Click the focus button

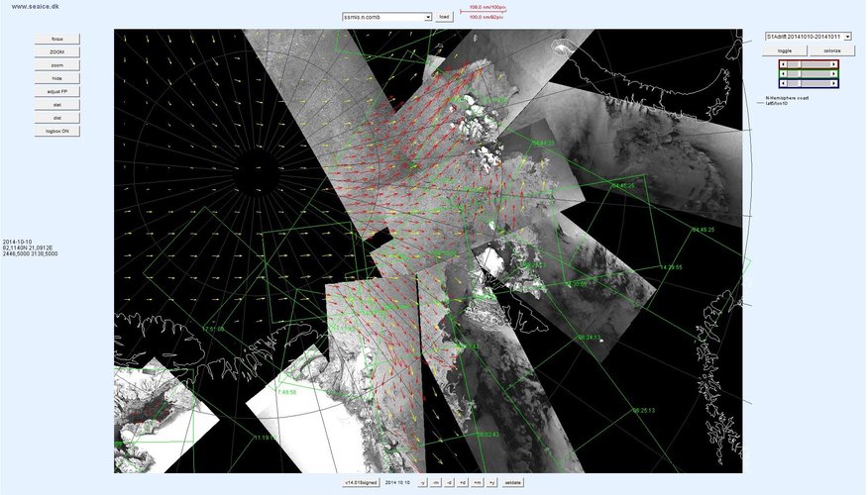click(x=57, y=39)
